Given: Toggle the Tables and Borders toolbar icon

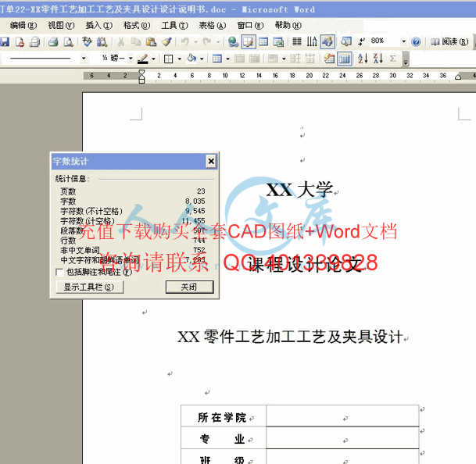Looking at the screenshot, I should (x=249, y=42).
